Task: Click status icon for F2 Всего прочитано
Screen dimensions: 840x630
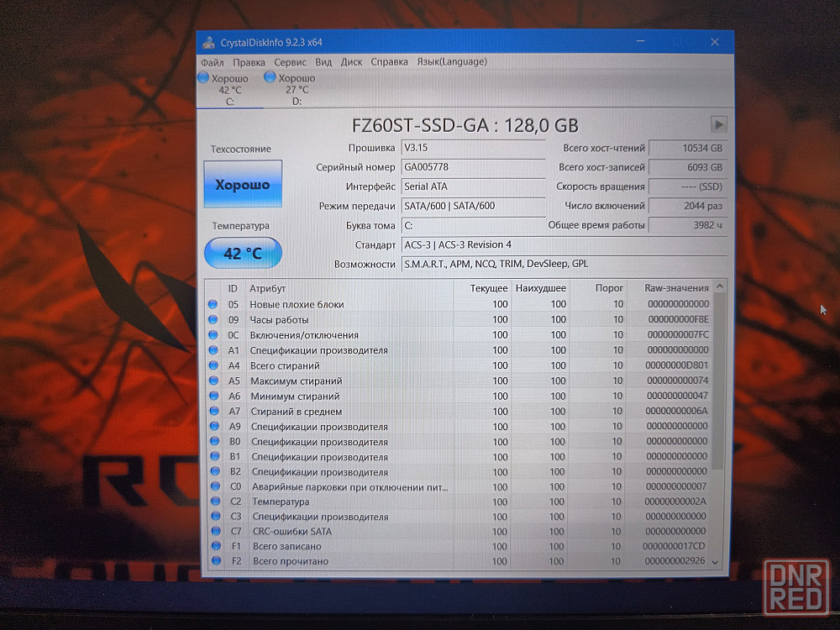Action: [217, 561]
